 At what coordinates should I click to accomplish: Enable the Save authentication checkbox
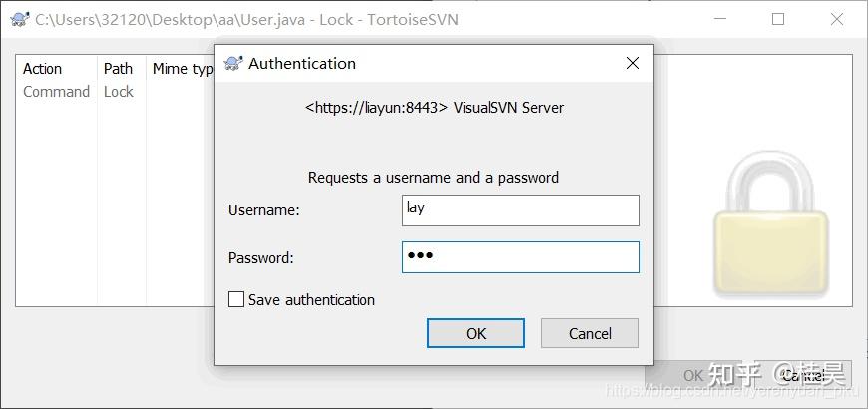click(236, 299)
